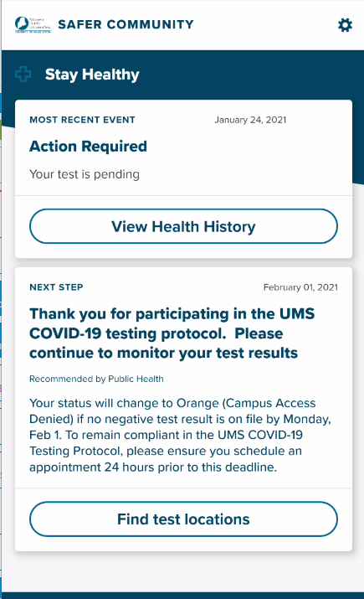This screenshot has width=364, height=599.
Task: Click the Action Required heading
Action: pyautogui.click(x=88, y=147)
